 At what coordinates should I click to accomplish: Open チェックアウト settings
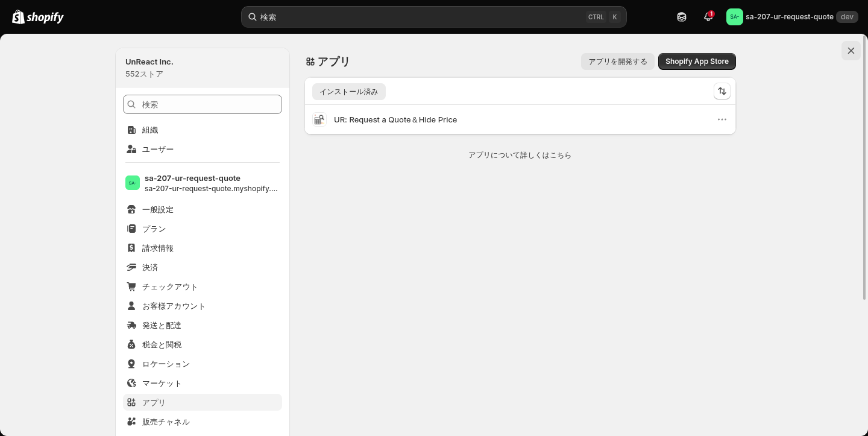tap(203, 286)
